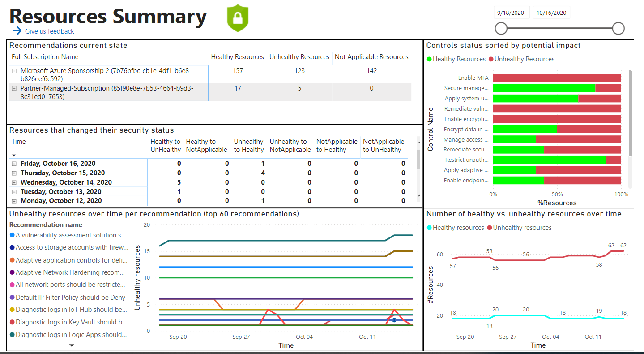The width and height of the screenshot is (644, 354).
Task: Click the Enable MFA red bar
Action: click(x=557, y=78)
